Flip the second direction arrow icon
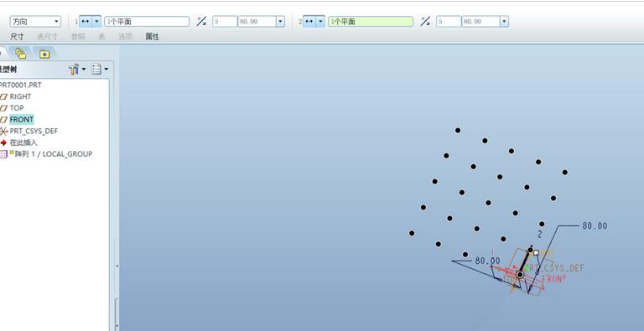Screen dimensions: 644x331 tap(425, 21)
